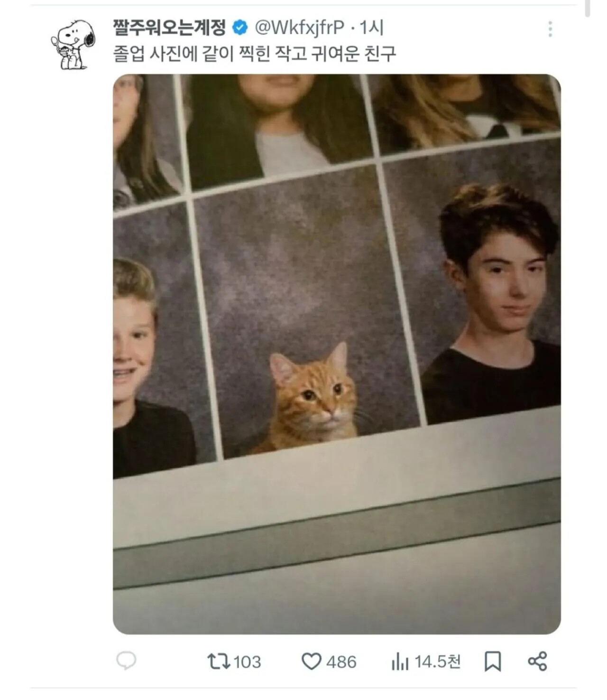Open the 짤주워오는계정 display name
Screen dimensions: 607x700
pos(169,28)
